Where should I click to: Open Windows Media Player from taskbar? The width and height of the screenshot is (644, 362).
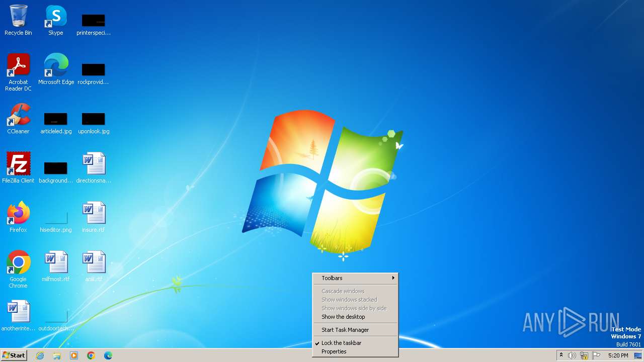[x=74, y=355]
